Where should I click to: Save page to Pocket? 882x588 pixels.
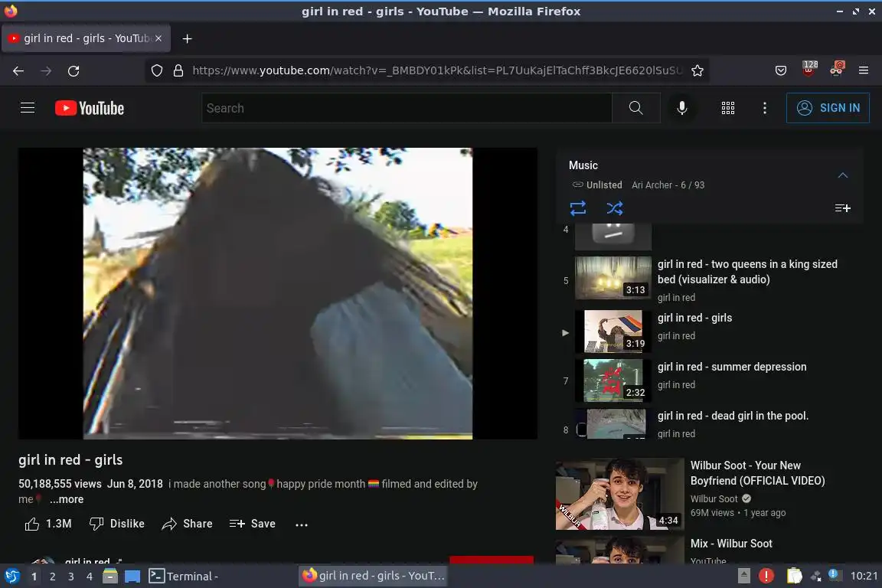(x=781, y=71)
